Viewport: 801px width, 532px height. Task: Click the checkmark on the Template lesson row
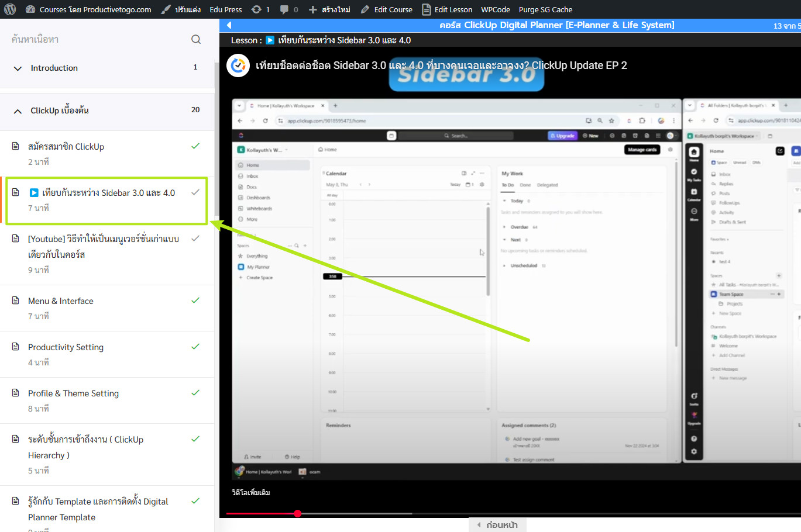[195, 501]
